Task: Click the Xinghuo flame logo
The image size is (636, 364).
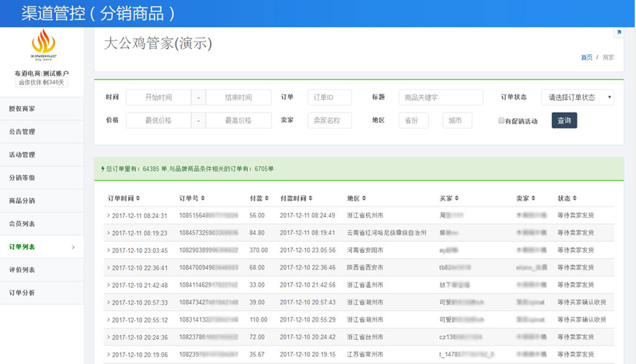Action: tap(43, 44)
